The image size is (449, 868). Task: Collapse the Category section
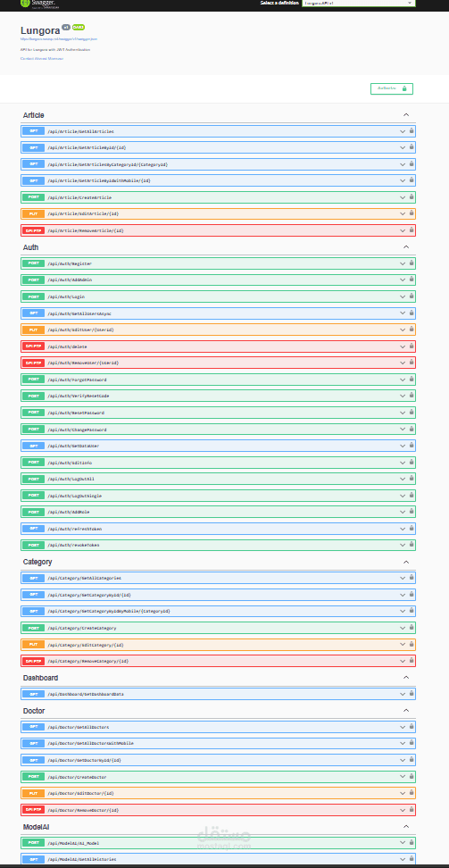pyautogui.click(x=406, y=562)
